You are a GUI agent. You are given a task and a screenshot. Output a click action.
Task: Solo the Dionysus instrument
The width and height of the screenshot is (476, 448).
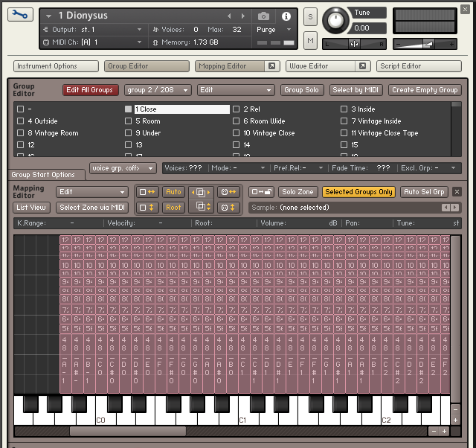(310, 16)
